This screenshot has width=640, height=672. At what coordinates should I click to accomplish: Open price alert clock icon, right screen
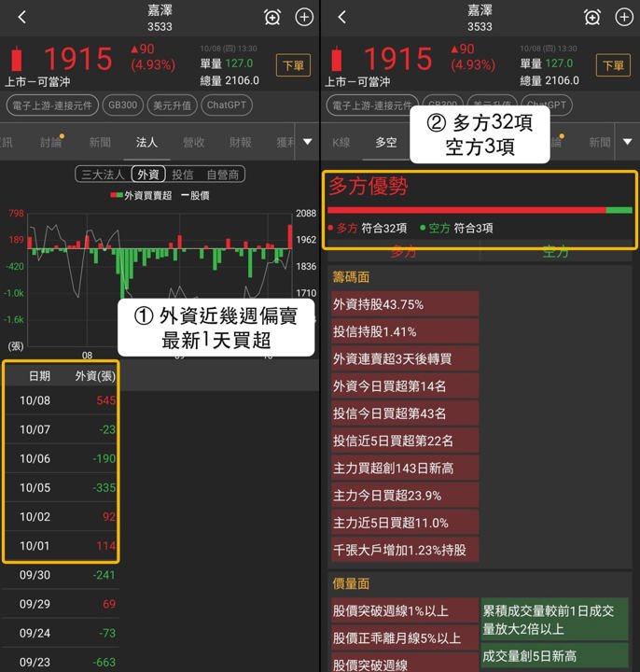pyautogui.click(x=592, y=17)
